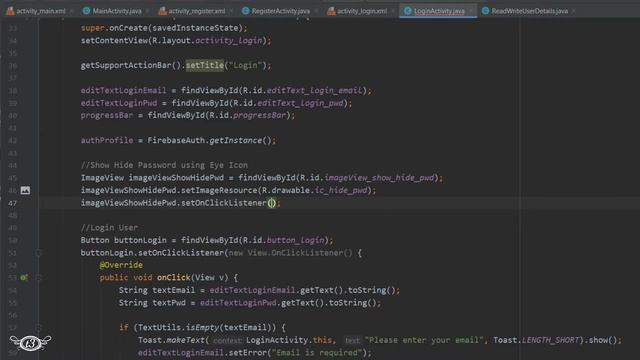The height and width of the screenshot is (360, 640).
Task: Open the activity_login.xml editor tab
Action: click(357, 11)
